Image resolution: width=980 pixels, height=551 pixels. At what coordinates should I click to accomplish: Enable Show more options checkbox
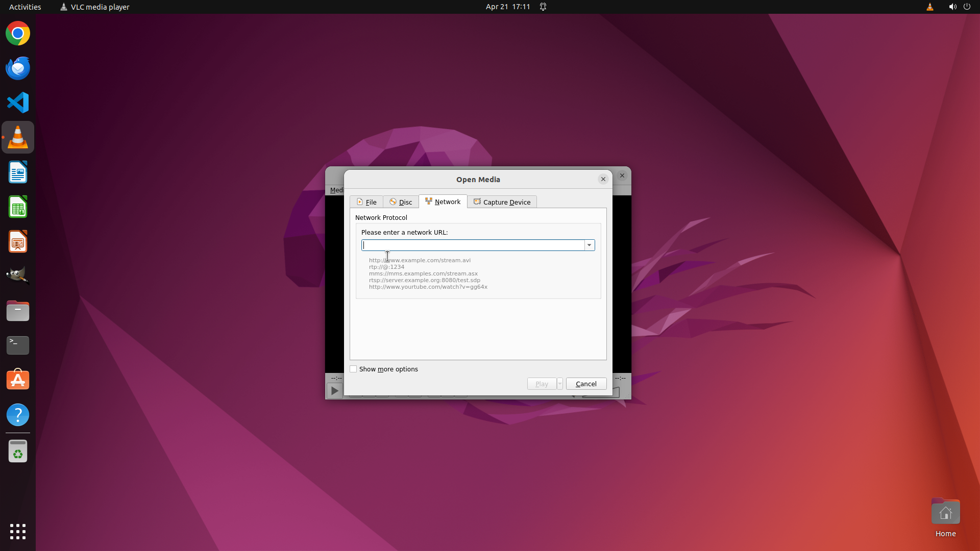click(353, 369)
